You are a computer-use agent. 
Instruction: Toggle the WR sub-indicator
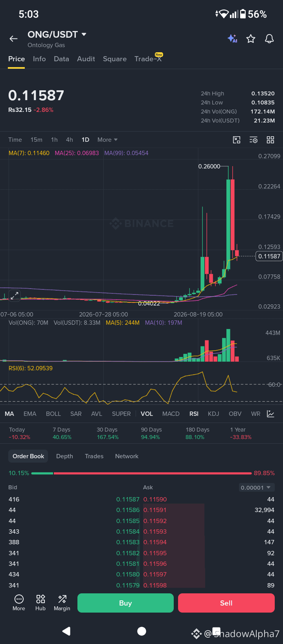256,414
